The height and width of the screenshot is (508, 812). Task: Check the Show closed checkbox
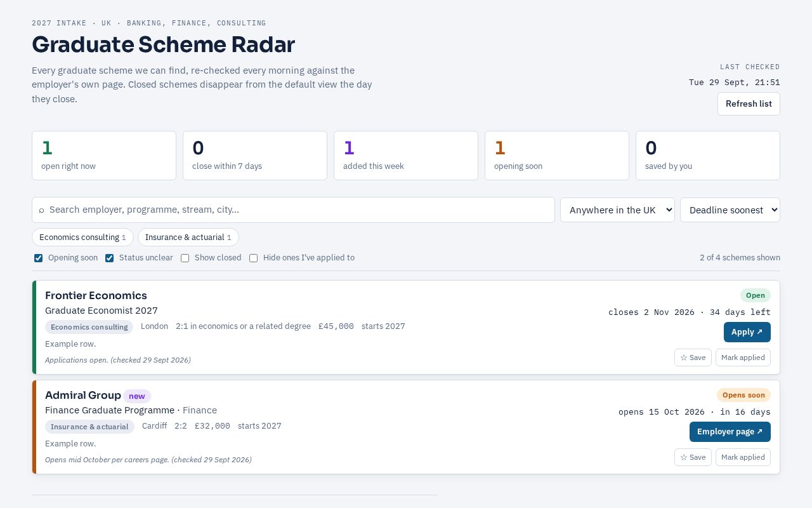pos(185,258)
